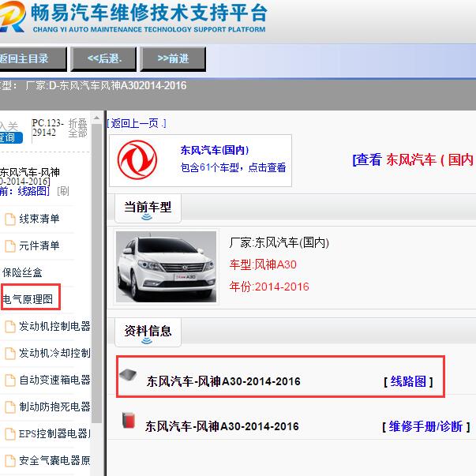Screen dimensions: 476x476
Task: Open 元件清单 in sidebar tree
Action: (x=39, y=245)
